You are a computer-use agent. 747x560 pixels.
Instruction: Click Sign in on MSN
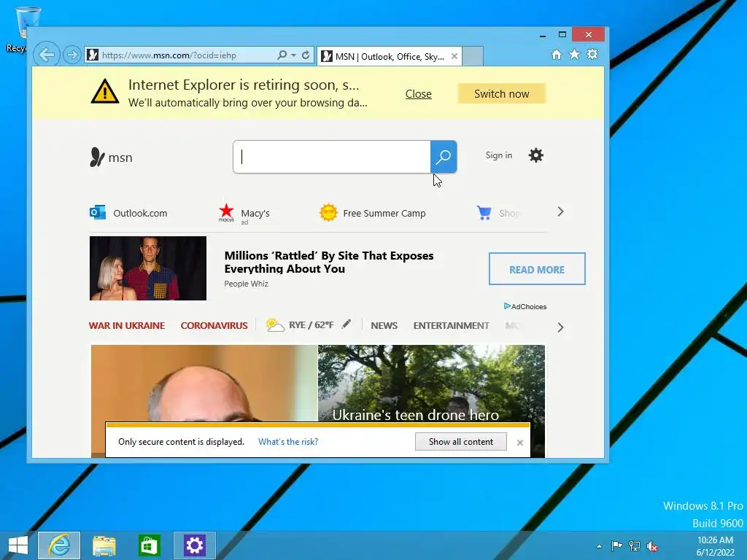pos(499,155)
